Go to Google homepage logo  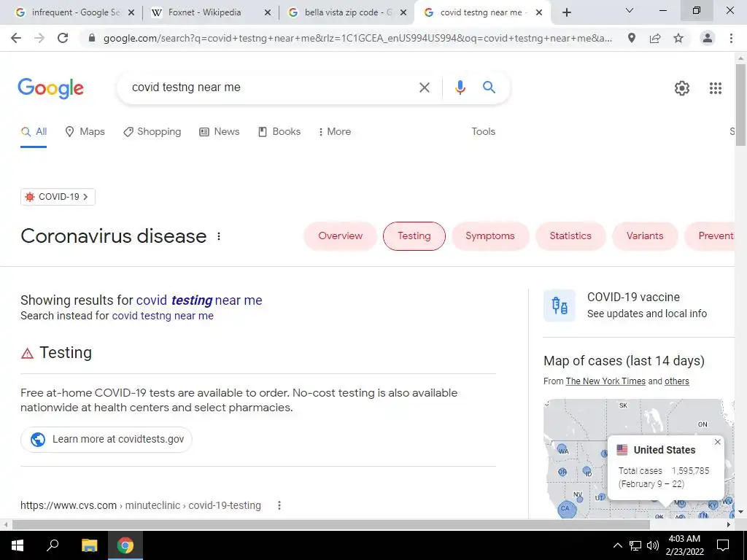pos(51,88)
